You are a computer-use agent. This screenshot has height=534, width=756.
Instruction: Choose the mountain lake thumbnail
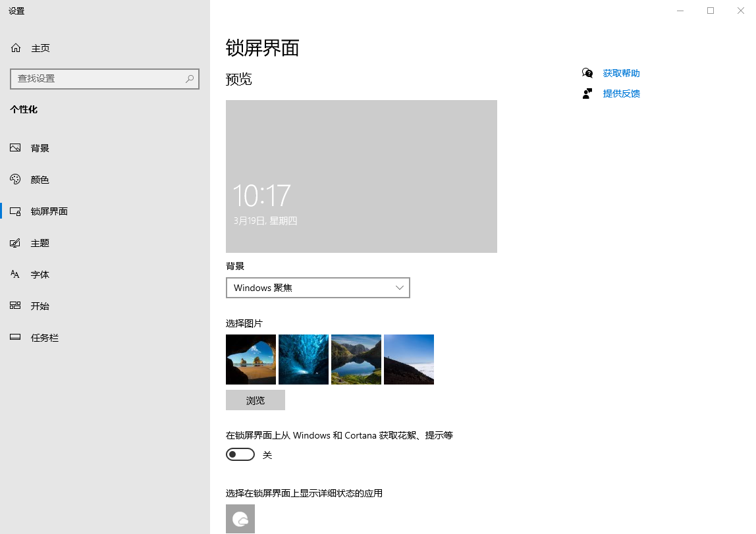pyautogui.click(x=356, y=360)
